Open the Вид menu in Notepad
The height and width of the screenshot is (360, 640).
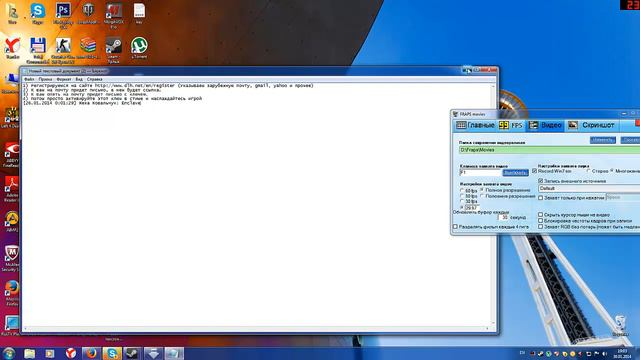point(79,79)
